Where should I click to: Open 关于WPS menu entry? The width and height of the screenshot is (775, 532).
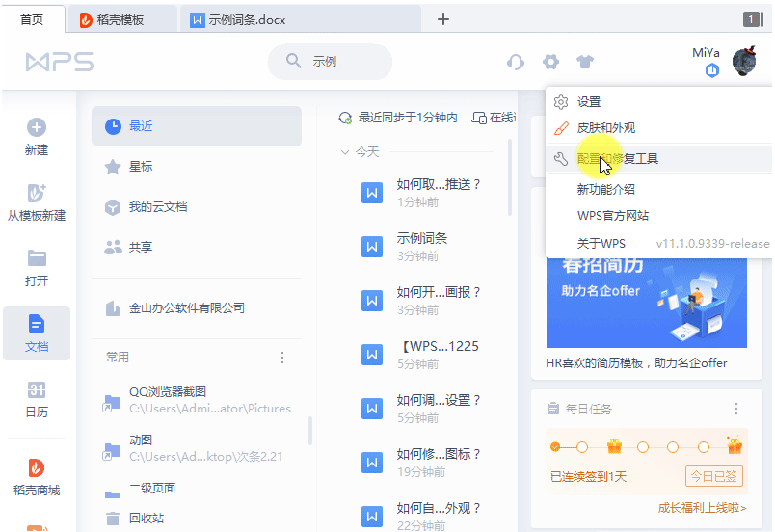click(x=658, y=244)
